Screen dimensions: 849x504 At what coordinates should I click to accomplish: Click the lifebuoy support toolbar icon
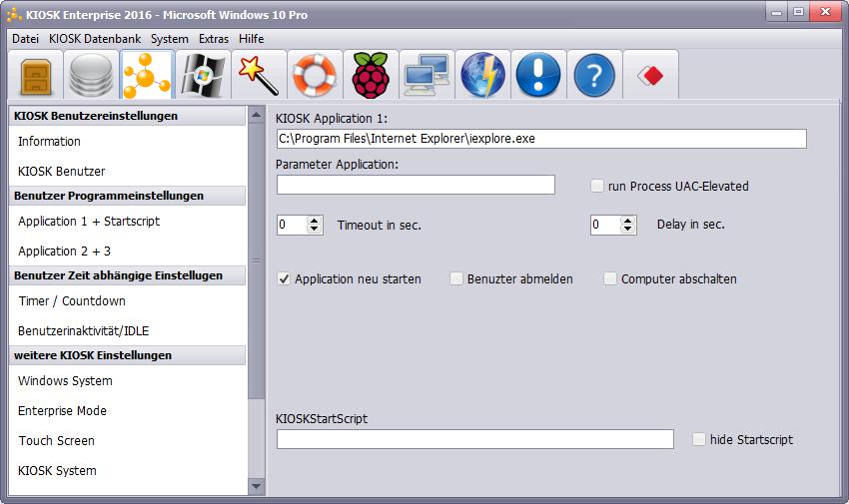(315, 76)
